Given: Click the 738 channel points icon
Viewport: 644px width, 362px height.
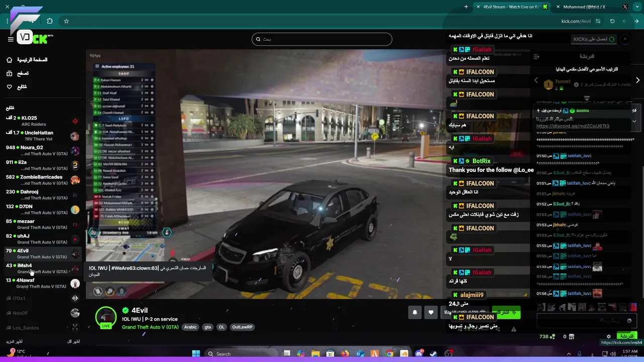Looking at the screenshot, I should coord(553,336).
